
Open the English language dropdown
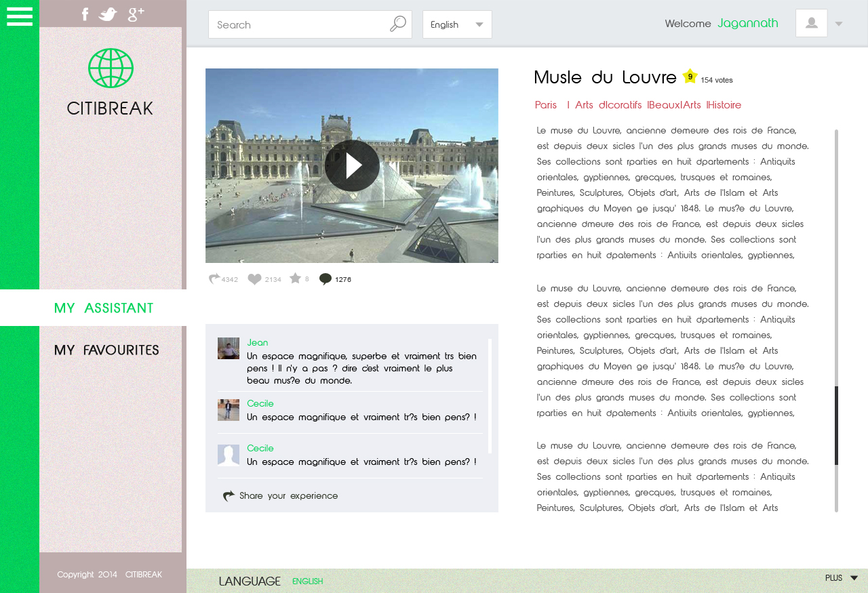click(457, 24)
